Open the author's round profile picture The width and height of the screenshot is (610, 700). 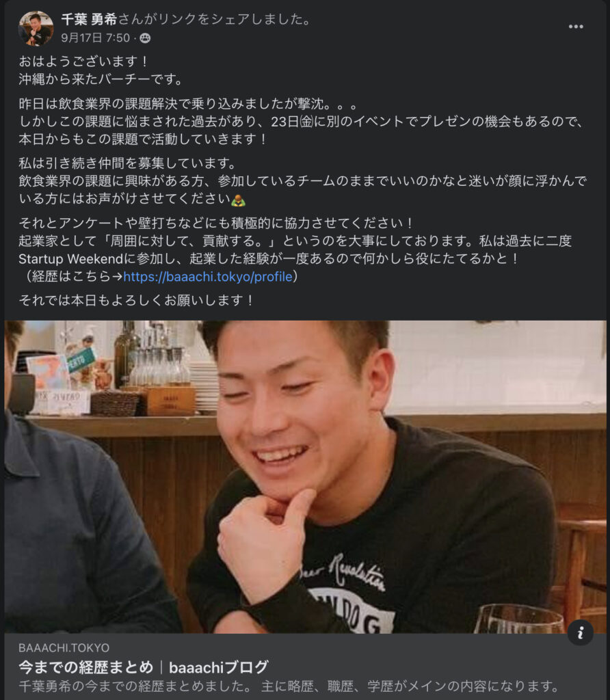point(36,29)
